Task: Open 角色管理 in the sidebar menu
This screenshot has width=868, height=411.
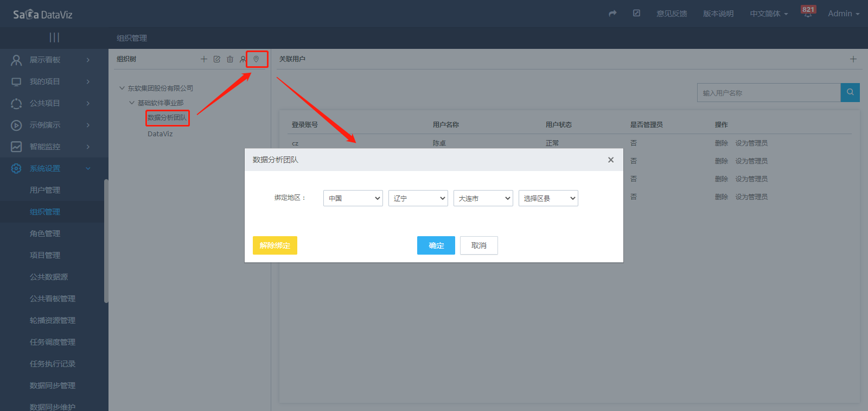Action: pos(45,233)
